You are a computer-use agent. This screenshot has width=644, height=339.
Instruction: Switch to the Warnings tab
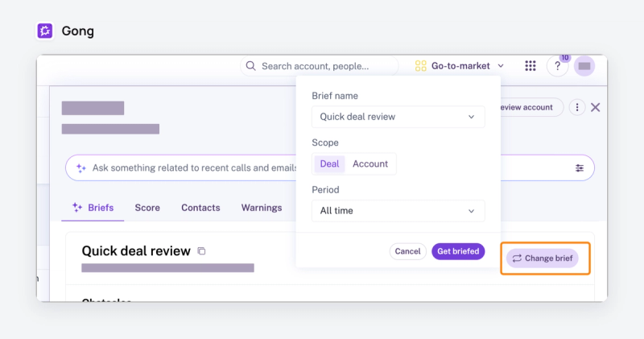coord(262,208)
